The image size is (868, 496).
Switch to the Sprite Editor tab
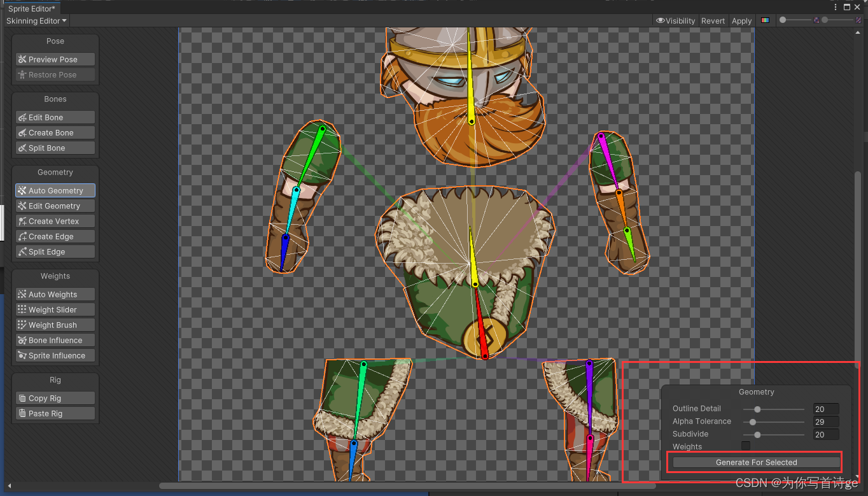pos(31,8)
